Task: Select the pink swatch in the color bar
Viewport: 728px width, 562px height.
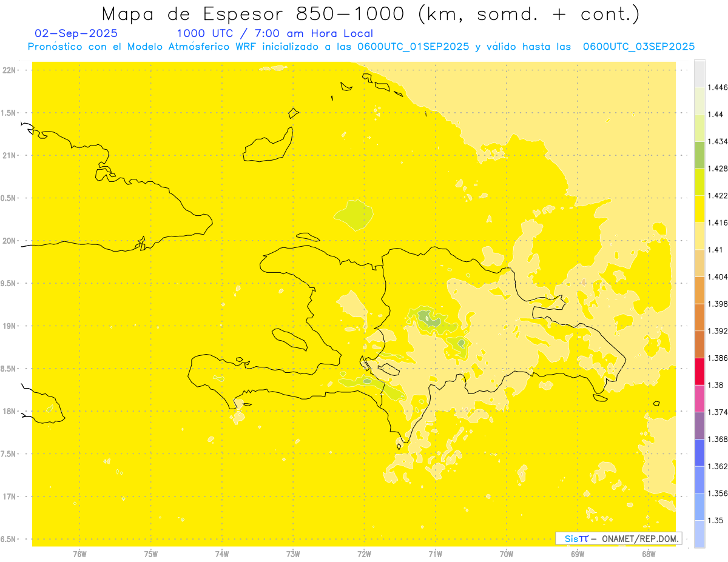Action: [x=699, y=398]
